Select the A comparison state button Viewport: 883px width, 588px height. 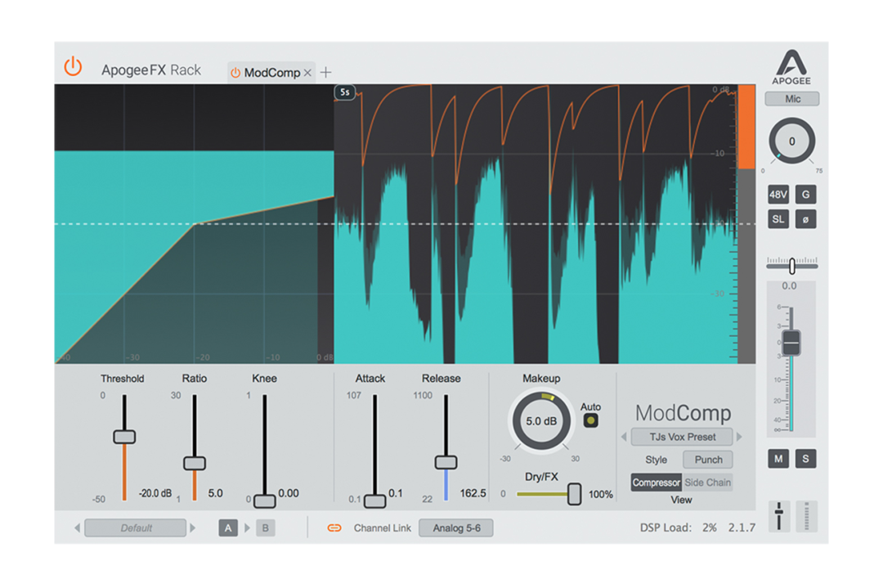[228, 528]
